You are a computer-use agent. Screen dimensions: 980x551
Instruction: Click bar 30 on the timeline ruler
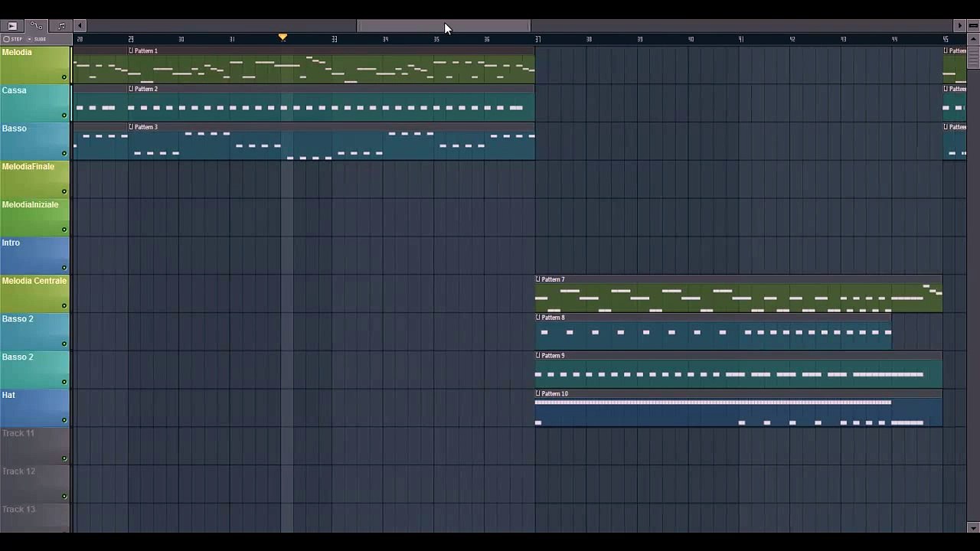coord(181,39)
